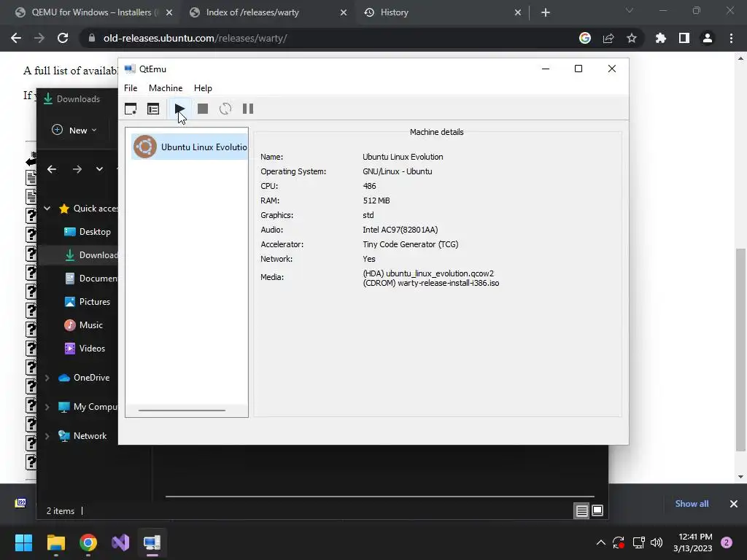Image resolution: width=747 pixels, height=560 pixels.
Task: Switch File Explorer to details view
Action: pyautogui.click(x=581, y=511)
